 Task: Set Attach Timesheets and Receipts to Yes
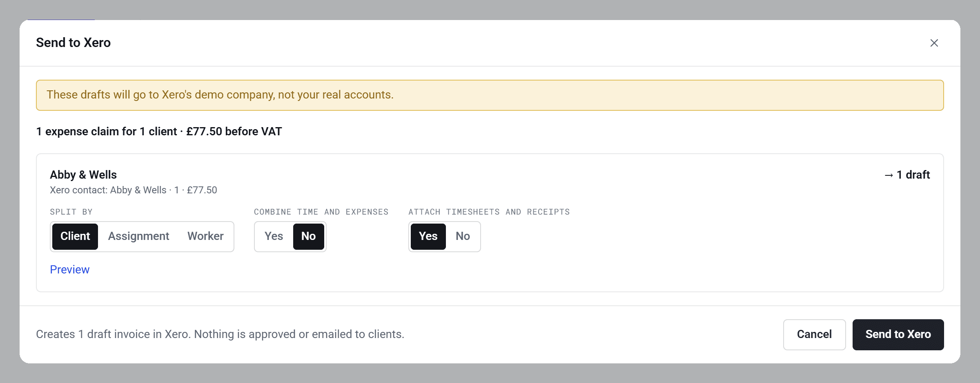tap(428, 236)
